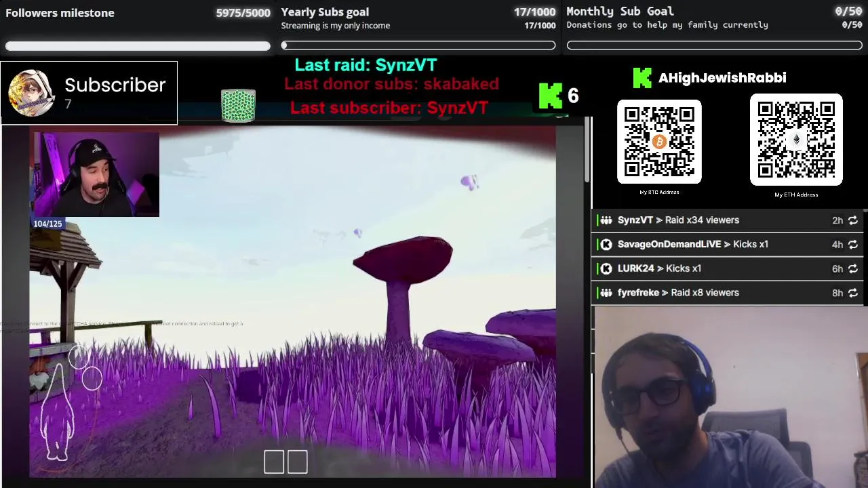The width and height of the screenshot is (868, 488).
Task: Click the '5975/5000' followers count
Action: 243,13
